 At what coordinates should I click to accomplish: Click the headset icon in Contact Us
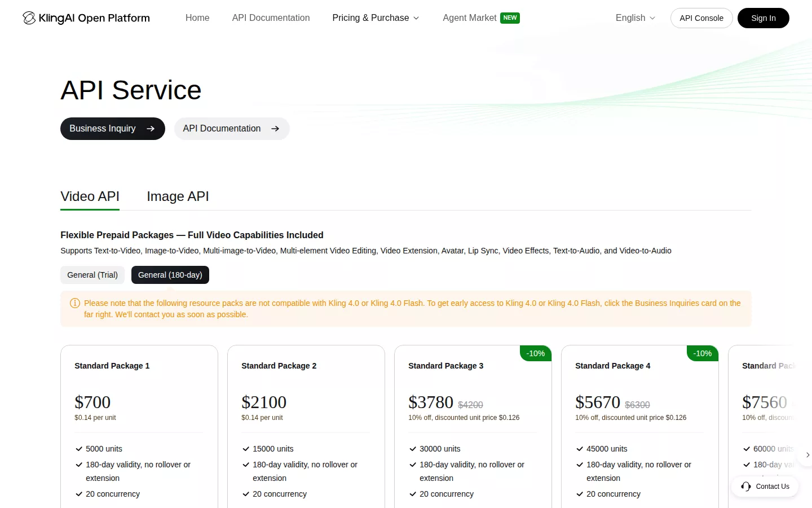click(746, 487)
